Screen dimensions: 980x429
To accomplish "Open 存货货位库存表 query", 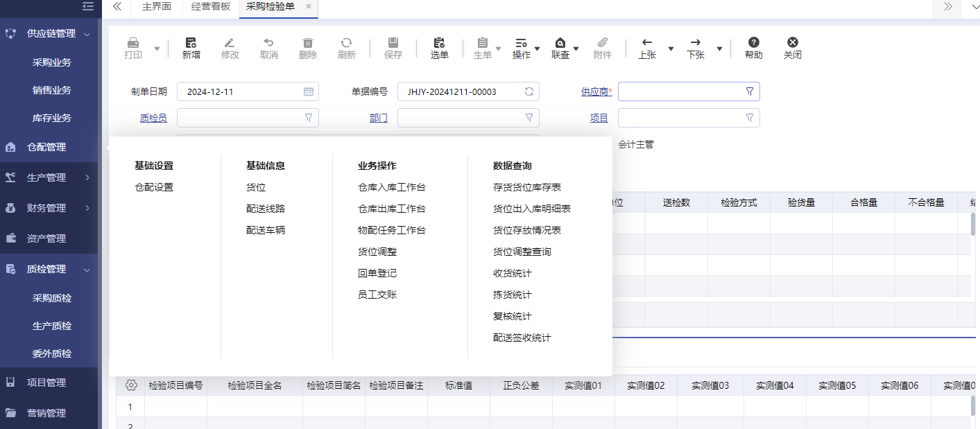I will point(526,187).
